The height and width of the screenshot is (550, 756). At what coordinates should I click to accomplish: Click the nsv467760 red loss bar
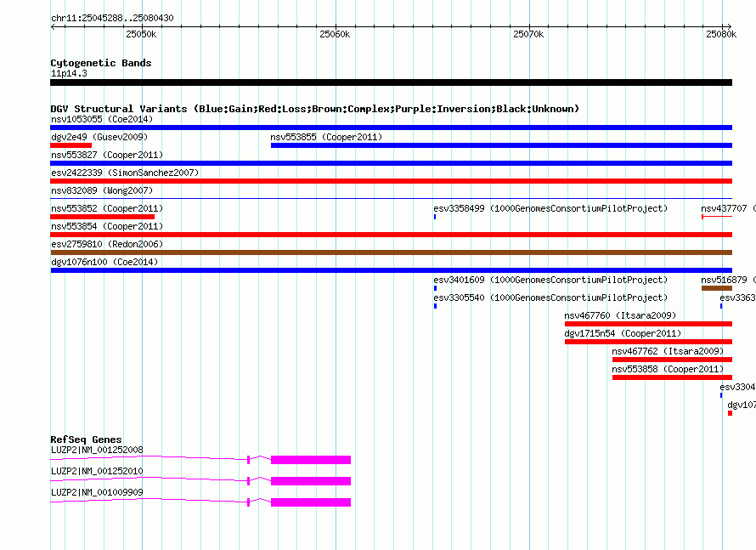[x=648, y=324]
